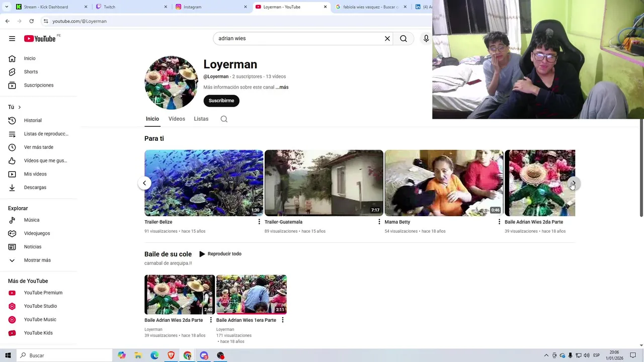The height and width of the screenshot is (362, 644).
Task: Start voice search with the microphone icon
Action: 426,39
